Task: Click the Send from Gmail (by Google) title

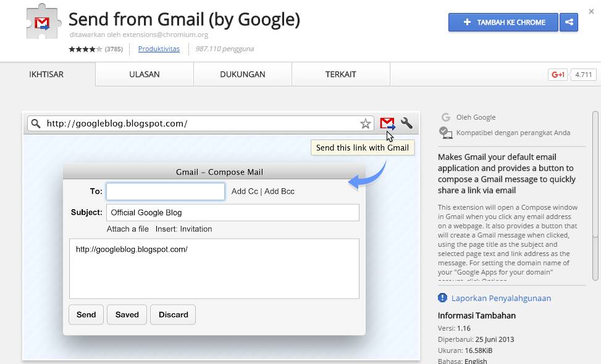Action: (184, 19)
